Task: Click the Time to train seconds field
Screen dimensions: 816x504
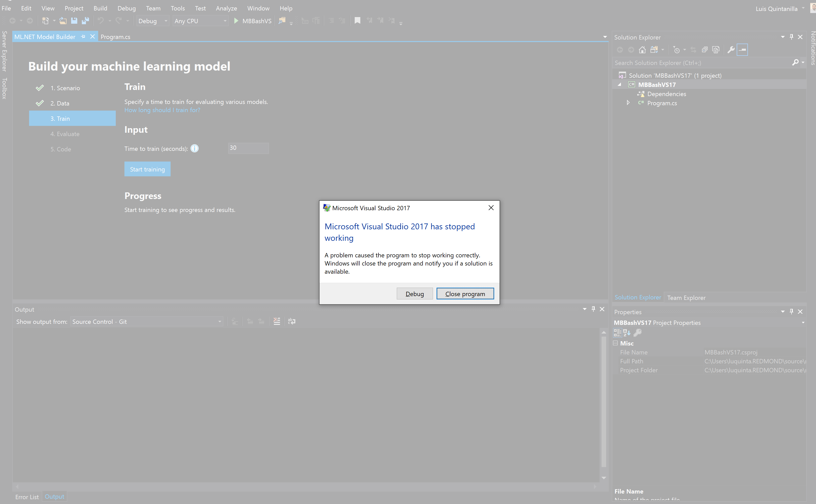Action: point(249,148)
